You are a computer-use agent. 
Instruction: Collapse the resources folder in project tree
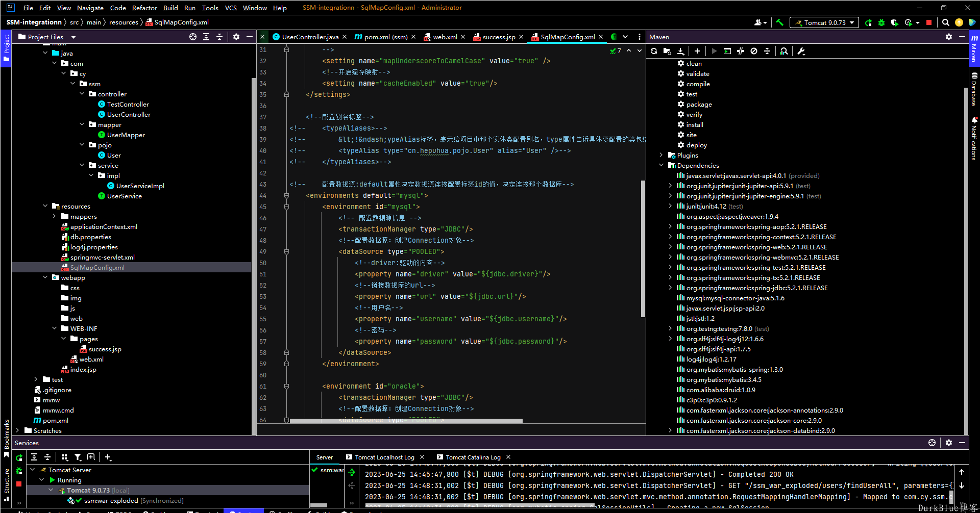pyautogui.click(x=45, y=206)
